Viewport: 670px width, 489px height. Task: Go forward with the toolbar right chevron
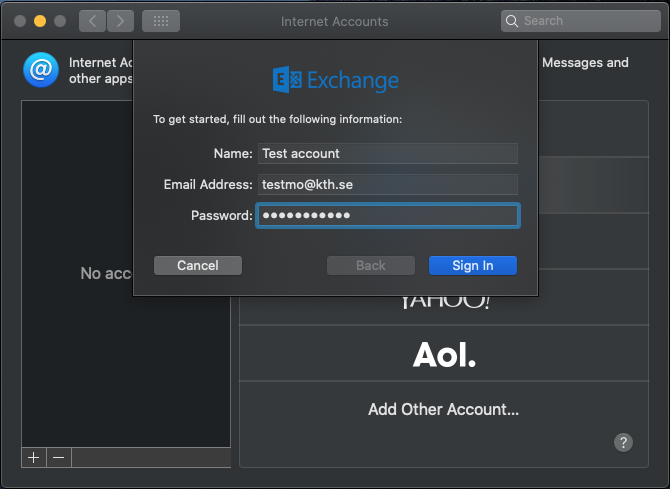(x=120, y=21)
